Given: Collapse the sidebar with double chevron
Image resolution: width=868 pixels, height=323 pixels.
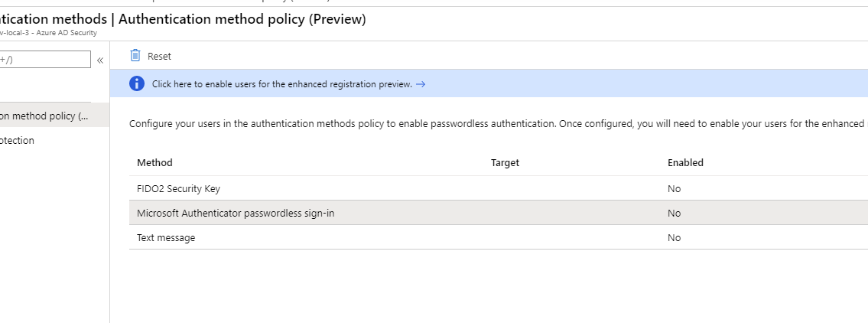Looking at the screenshot, I should click(100, 60).
